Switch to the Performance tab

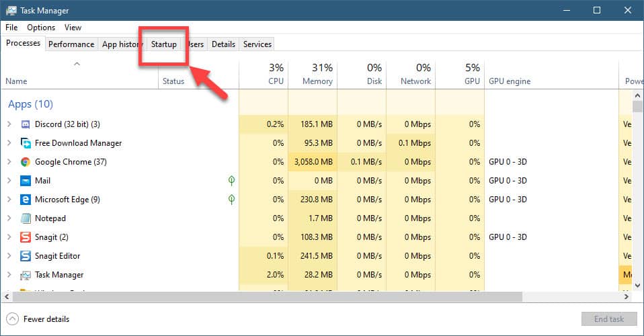coord(71,44)
